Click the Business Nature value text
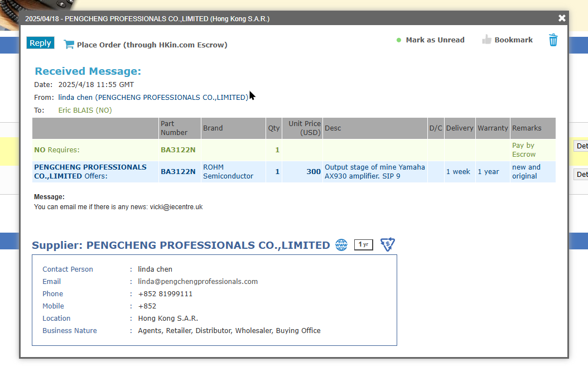588x376 pixels. coord(229,331)
